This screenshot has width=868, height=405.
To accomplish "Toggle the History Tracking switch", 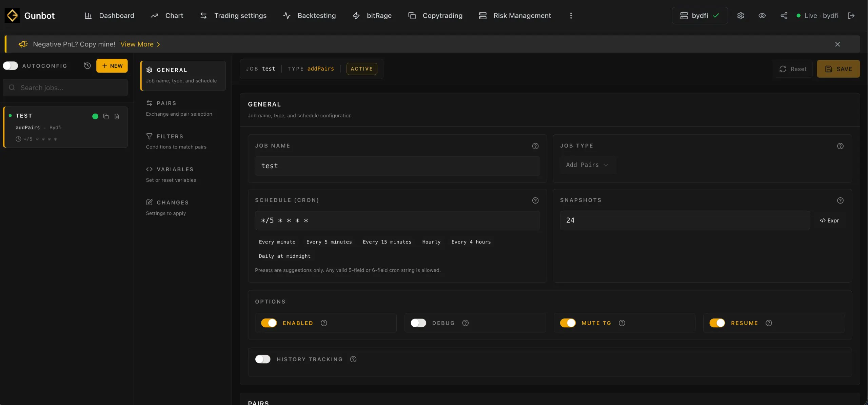I will pos(263,359).
